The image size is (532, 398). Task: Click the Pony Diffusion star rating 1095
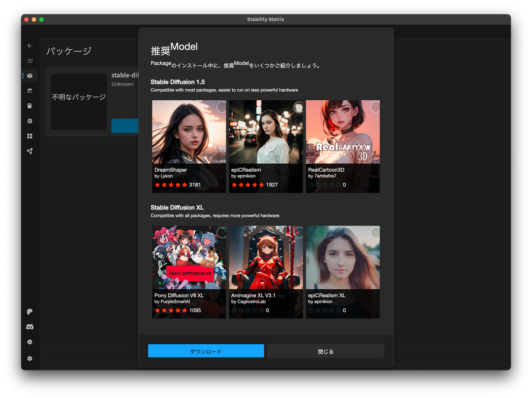tap(178, 310)
